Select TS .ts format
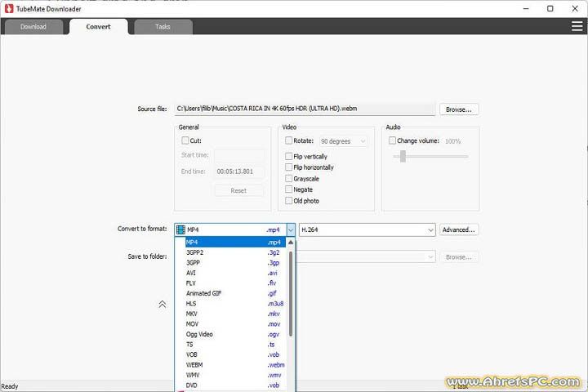The image size is (588, 392). (x=235, y=344)
